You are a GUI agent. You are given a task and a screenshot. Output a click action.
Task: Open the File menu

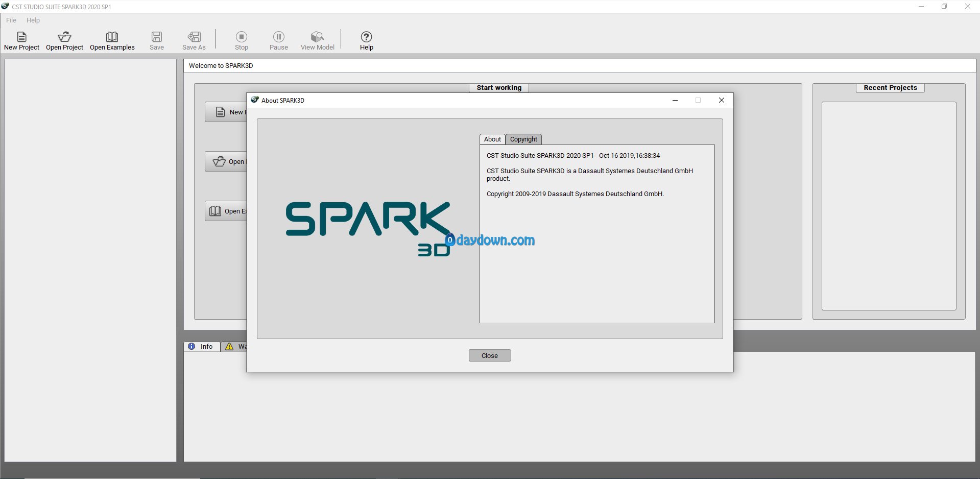11,20
